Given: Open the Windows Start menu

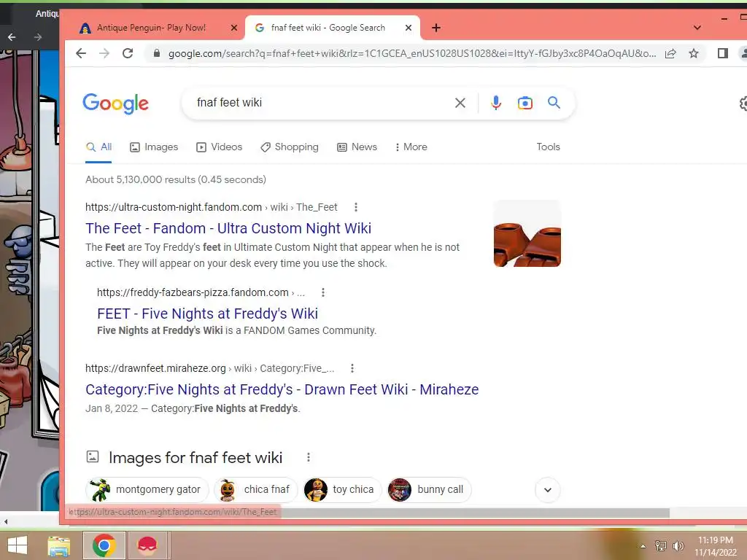Looking at the screenshot, I should tap(18, 545).
